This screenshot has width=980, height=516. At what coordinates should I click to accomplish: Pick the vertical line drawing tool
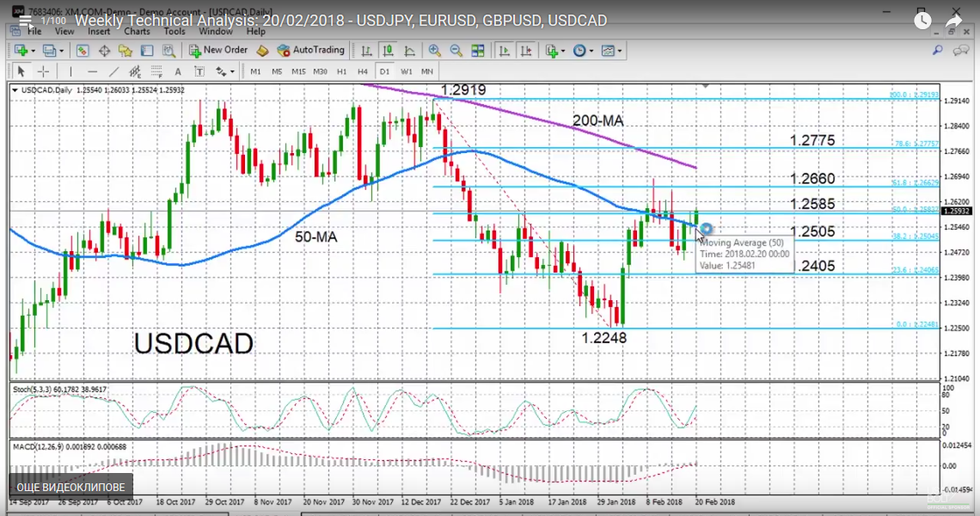click(70, 71)
